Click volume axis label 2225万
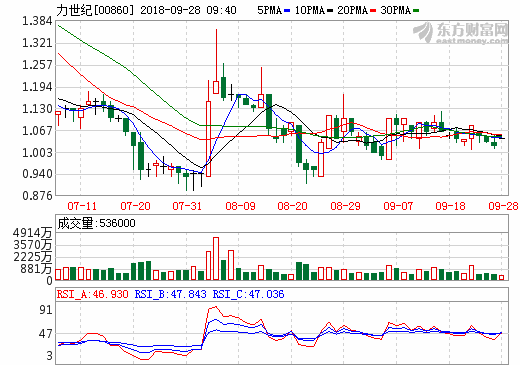The width and height of the screenshot is (520, 365). pos(33,257)
